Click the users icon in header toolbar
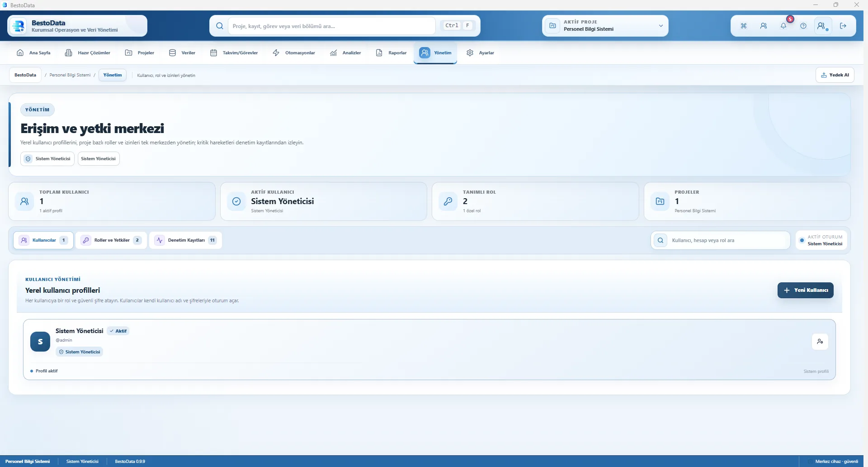Image resolution: width=868 pixels, height=467 pixels. [764, 26]
